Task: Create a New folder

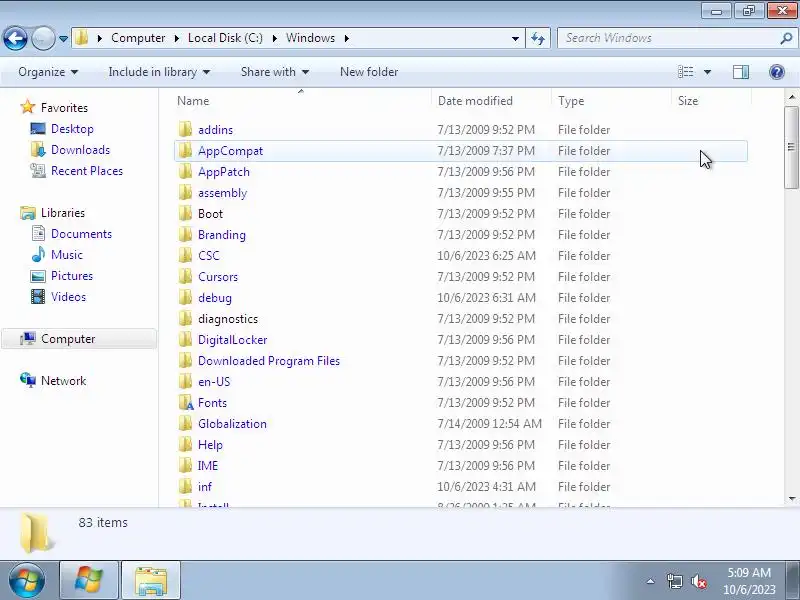Action: (x=369, y=72)
